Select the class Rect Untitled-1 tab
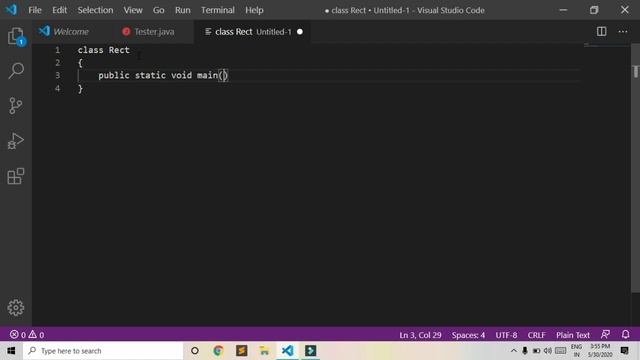The width and height of the screenshot is (640, 360). tap(253, 31)
